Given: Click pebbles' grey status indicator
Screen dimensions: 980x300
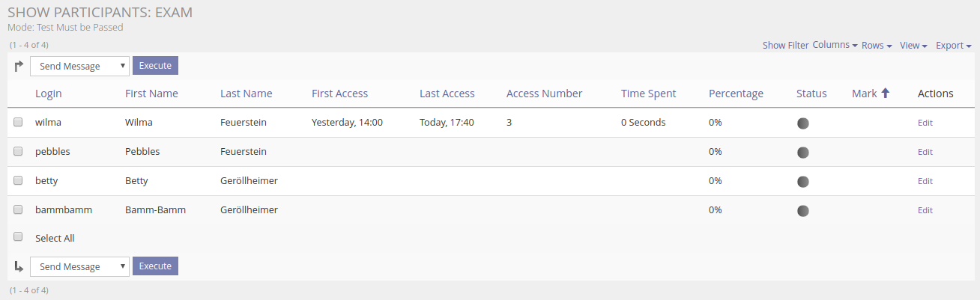Looking at the screenshot, I should 803,153.
